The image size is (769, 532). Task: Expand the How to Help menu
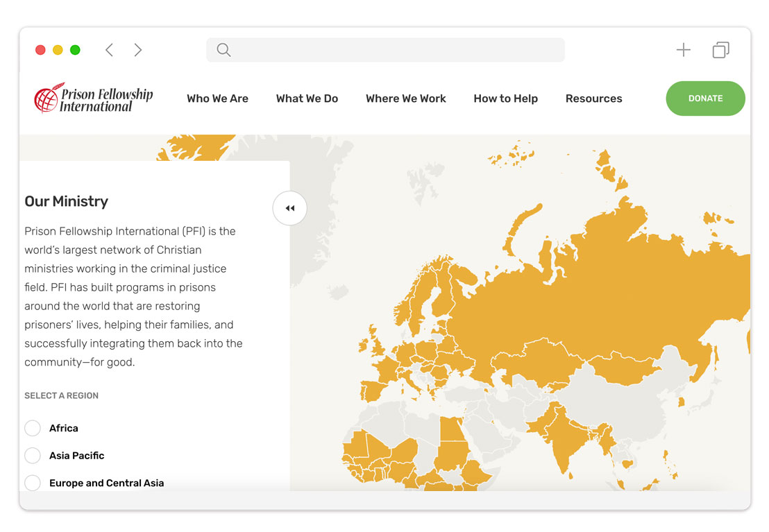505,98
